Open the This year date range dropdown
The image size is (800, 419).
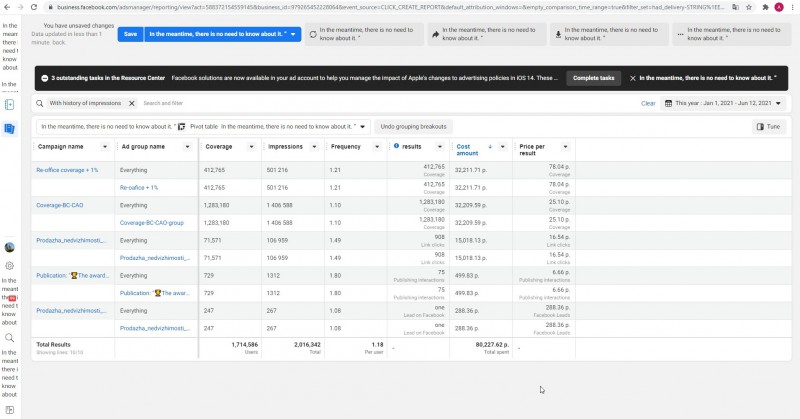(x=723, y=103)
